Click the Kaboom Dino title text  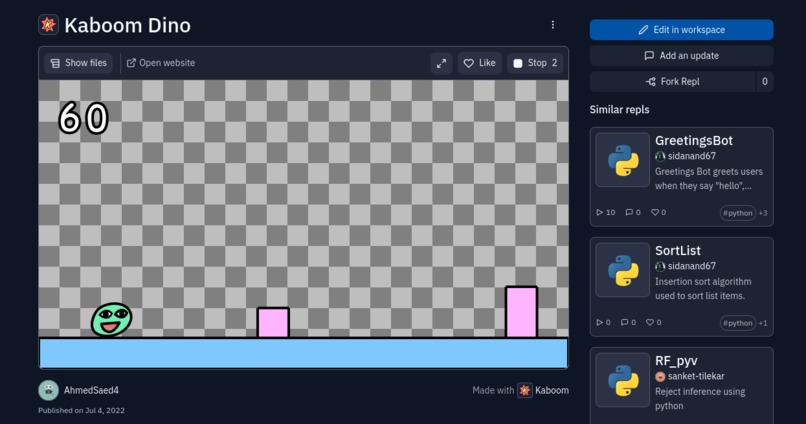pyautogui.click(x=127, y=25)
